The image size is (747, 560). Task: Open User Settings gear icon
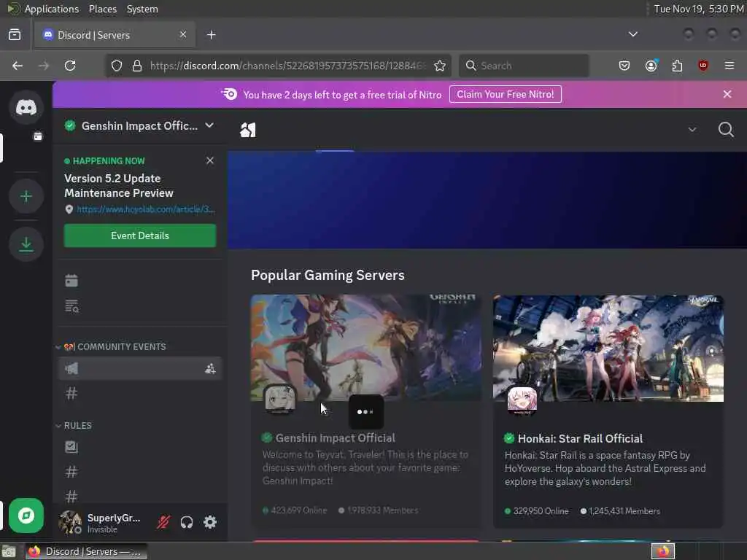pyautogui.click(x=210, y=522)
